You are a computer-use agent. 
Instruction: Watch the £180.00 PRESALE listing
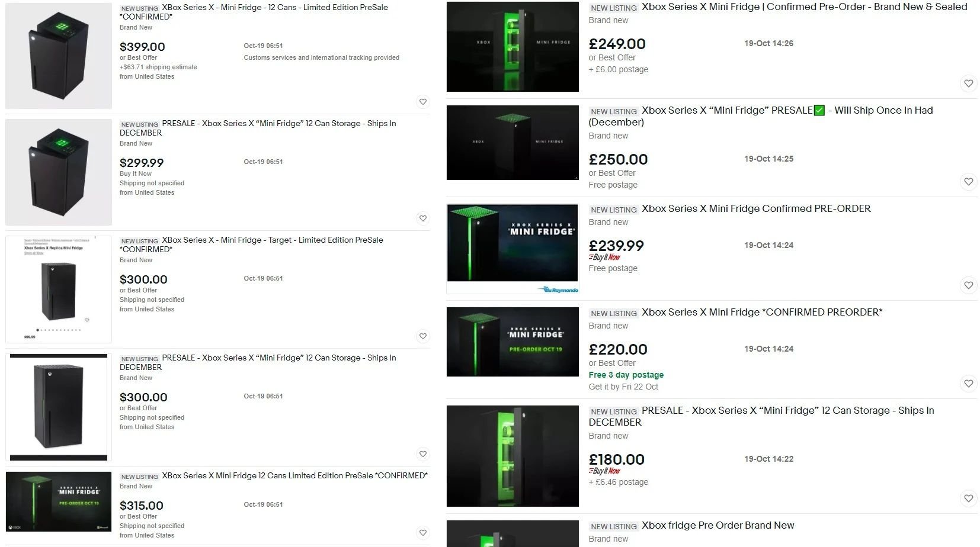point(968,498)
